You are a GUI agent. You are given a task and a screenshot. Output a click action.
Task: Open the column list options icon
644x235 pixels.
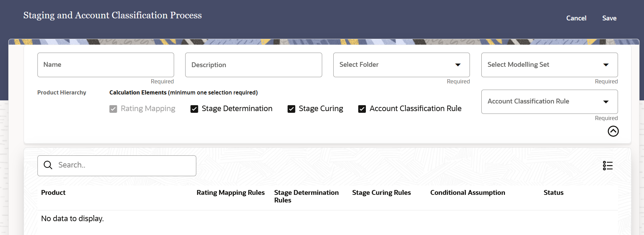click(608, 166)
